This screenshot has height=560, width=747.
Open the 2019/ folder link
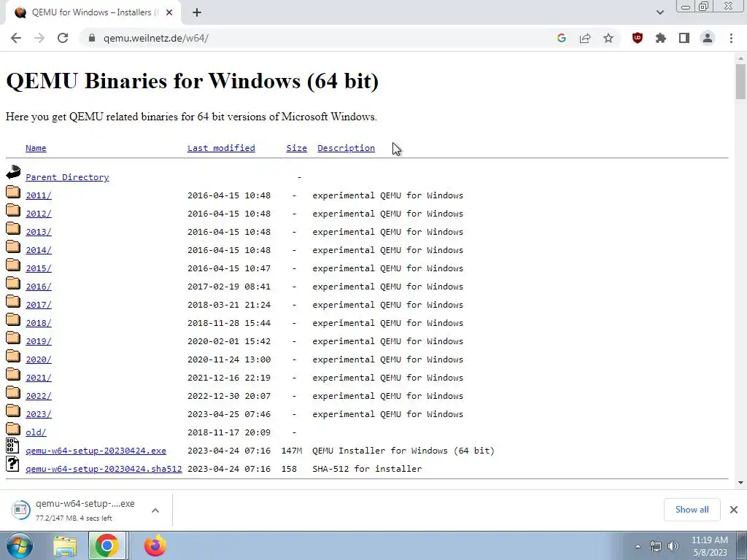[39, 341]
